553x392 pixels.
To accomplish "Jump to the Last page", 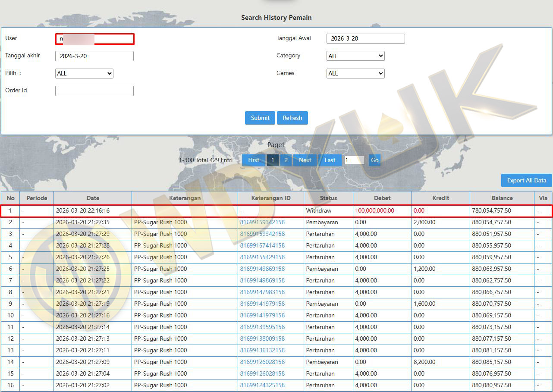I will 330,160.
